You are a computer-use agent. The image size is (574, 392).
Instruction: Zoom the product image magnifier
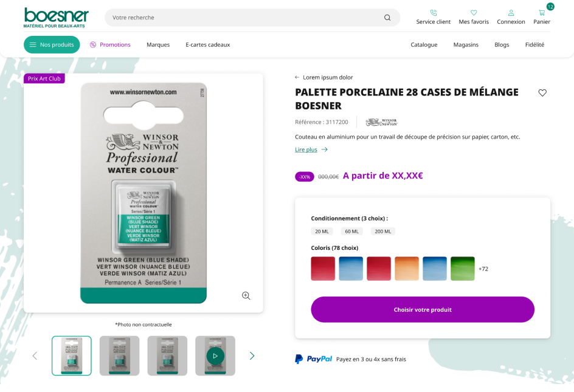pyautogui.click(x=246, y=295)
